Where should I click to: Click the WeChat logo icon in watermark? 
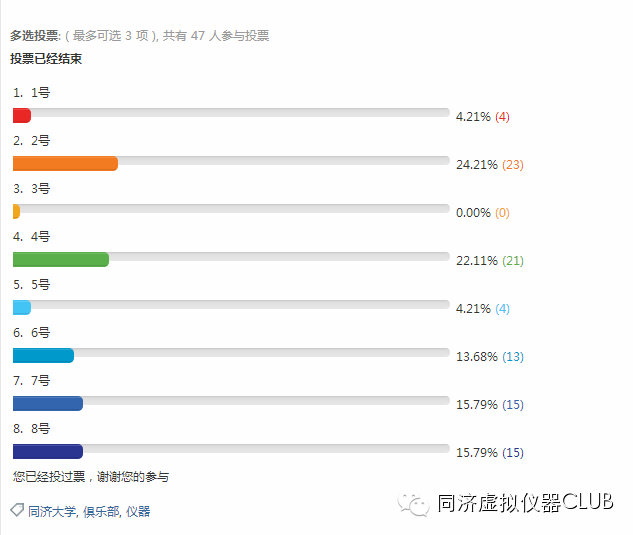click(x=413, y=504)
